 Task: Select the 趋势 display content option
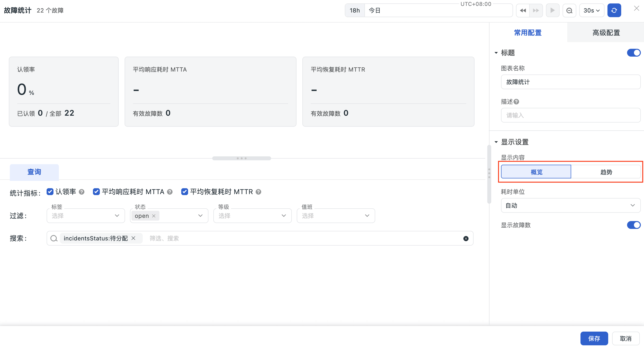point(606,172)
